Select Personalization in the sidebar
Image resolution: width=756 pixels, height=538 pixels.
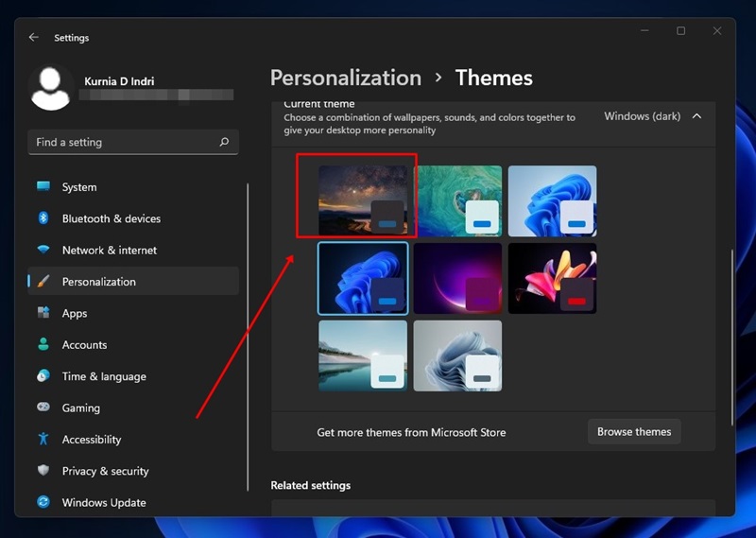tap(133, 282)
